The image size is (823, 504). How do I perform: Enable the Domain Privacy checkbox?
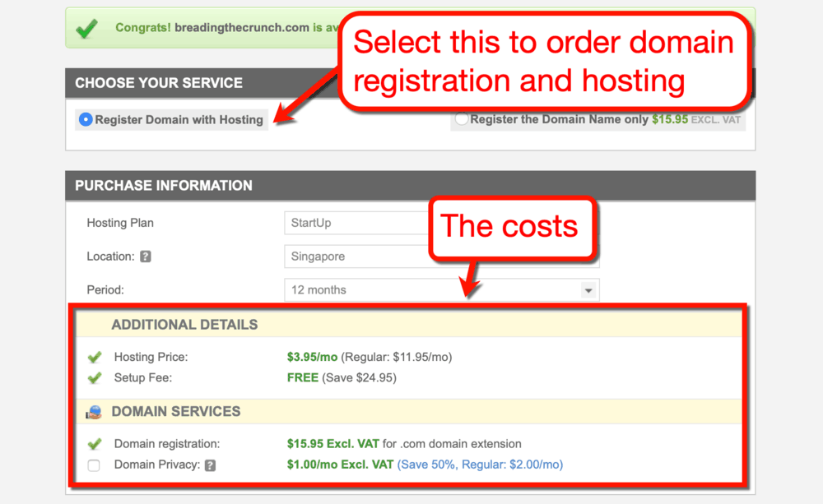pyautogui.click(x=93, y=465)
